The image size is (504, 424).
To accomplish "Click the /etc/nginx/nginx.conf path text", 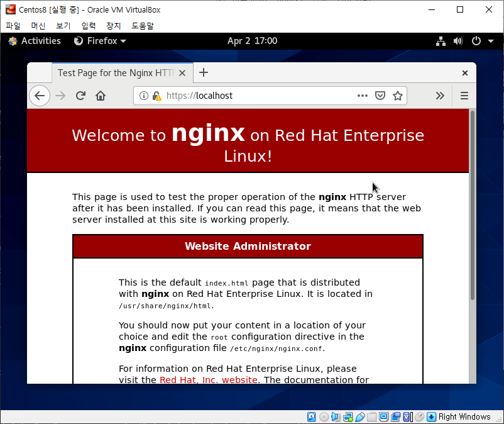I will pyautogui.click(x=276, y=349).
